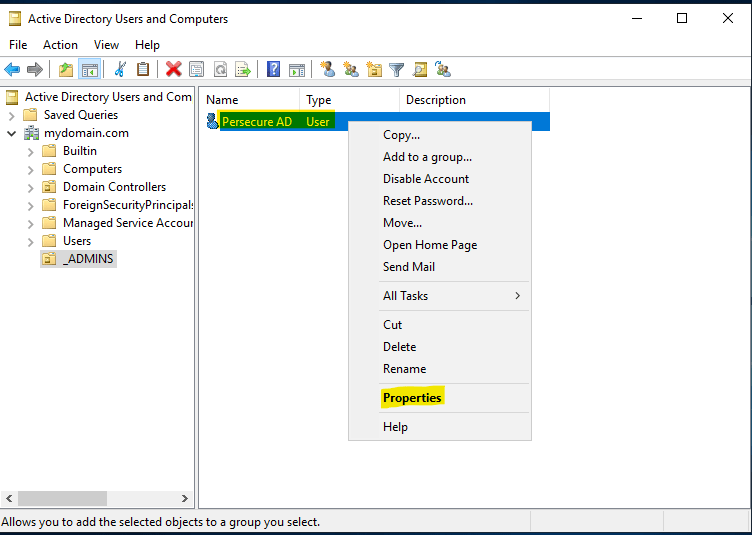This screenshot has height=535, width=752.
Task: Click create new group toolbar icon
Action: [x=350, y=69]
